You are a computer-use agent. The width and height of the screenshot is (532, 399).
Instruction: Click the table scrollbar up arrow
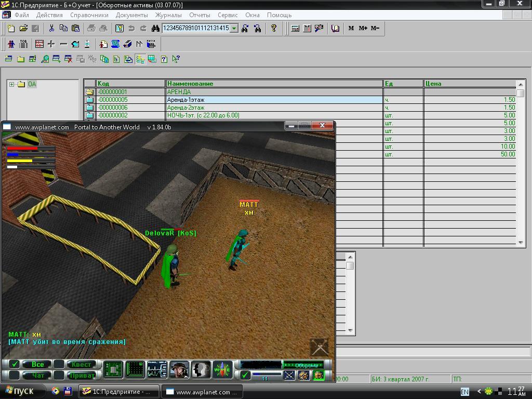click(521, 85)
